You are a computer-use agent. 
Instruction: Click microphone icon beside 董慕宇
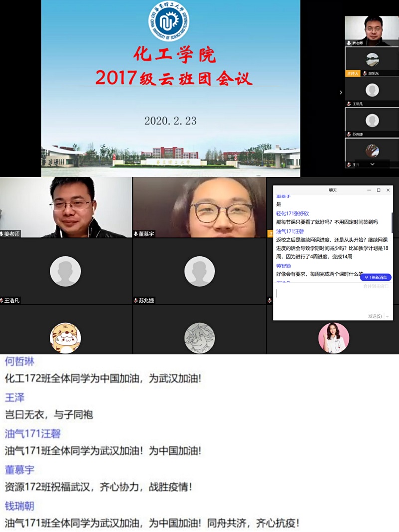pos(136,234)
